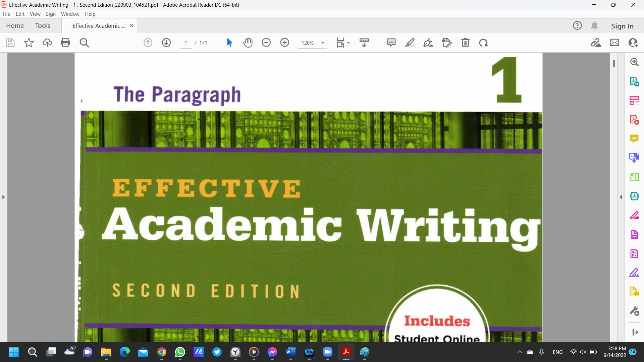The width and height of the screenshot is (644, 362).
Task: Send file by email envelope icon
Action: [x=614, y=43]
